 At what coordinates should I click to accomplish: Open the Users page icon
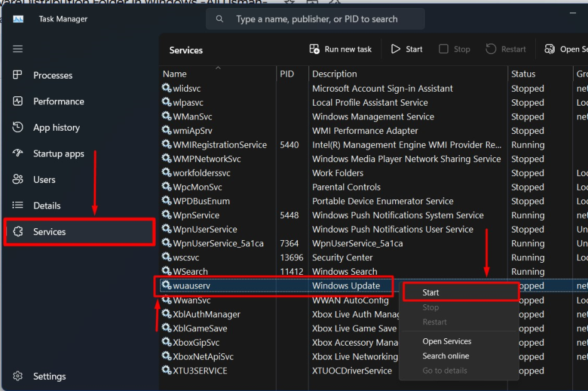pos(18,180)
